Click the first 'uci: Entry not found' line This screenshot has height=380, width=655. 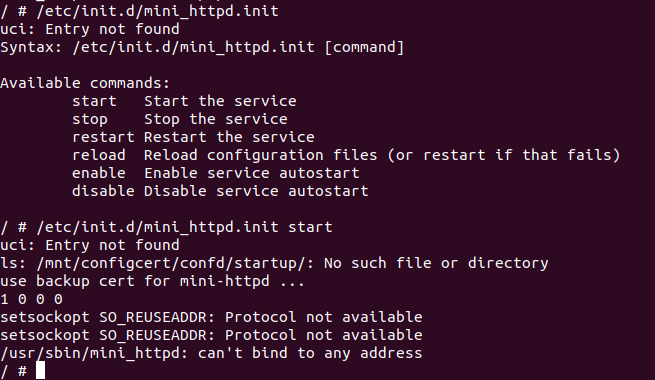[x=90, y=29]
